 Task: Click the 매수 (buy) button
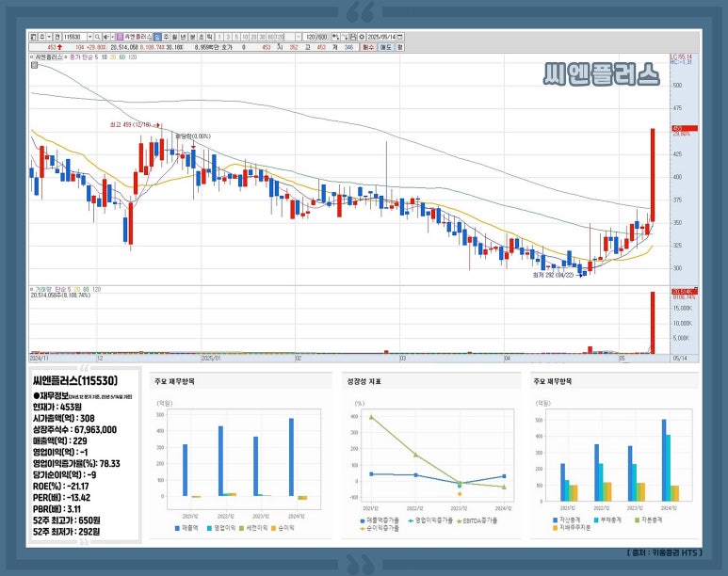point(367,47)
